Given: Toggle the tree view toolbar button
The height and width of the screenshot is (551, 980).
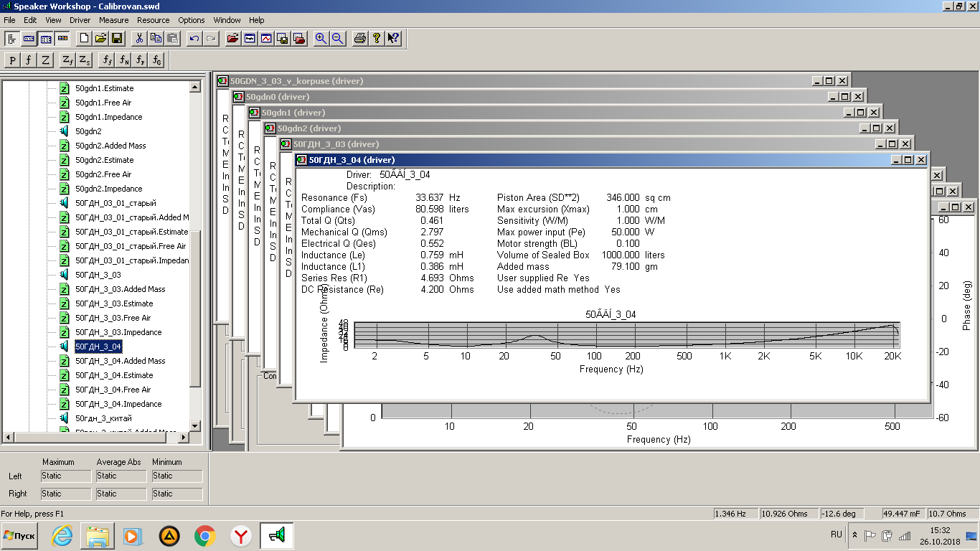Looking at the screenshot, I should (12, 39).
